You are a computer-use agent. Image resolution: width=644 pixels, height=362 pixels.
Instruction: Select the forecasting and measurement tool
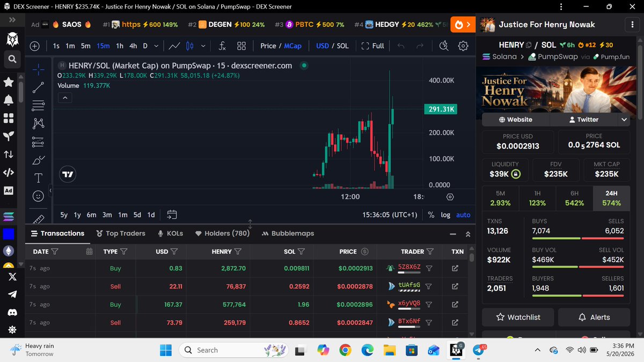tap(38, 142)
